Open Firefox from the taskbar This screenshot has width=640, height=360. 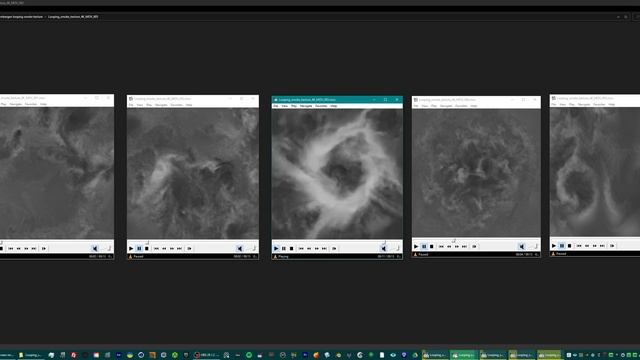(316, 355)
